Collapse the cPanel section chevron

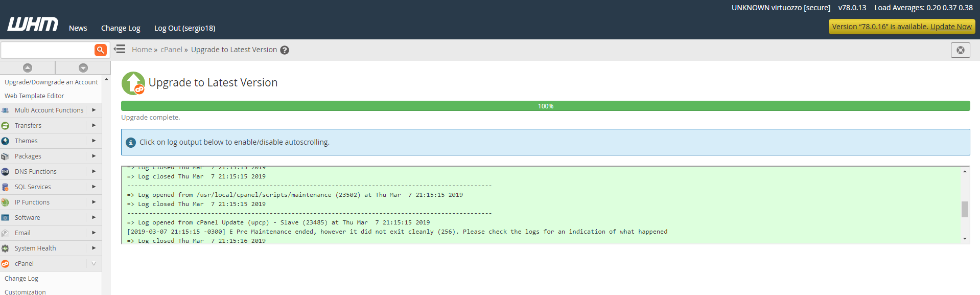point(94,263)
